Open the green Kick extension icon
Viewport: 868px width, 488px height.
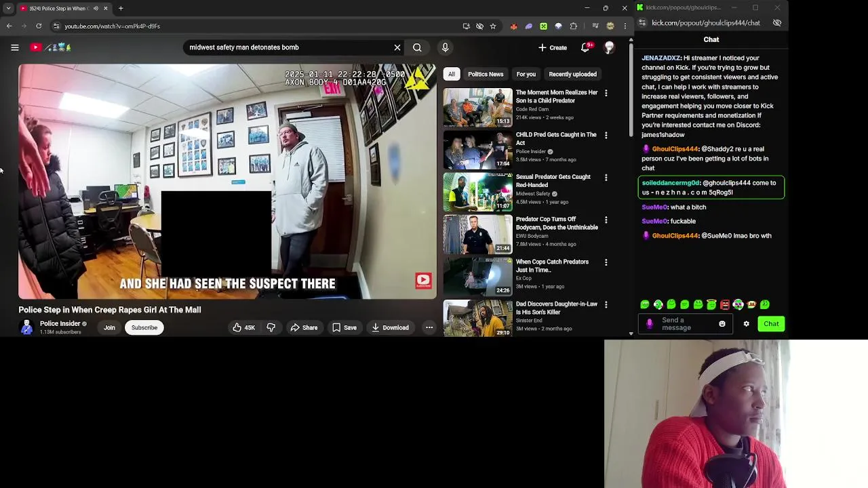(543, 26)
